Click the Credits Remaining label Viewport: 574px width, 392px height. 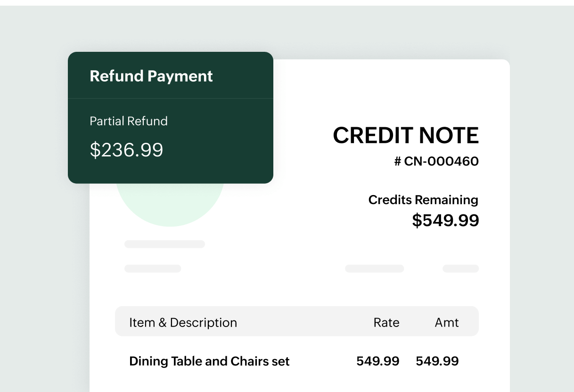(423, 200)
